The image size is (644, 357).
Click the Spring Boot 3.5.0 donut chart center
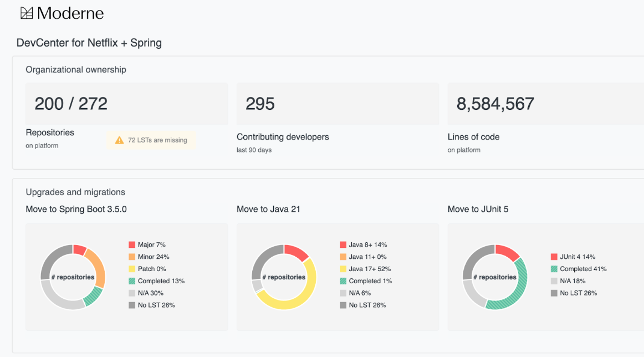click(73, 277)
